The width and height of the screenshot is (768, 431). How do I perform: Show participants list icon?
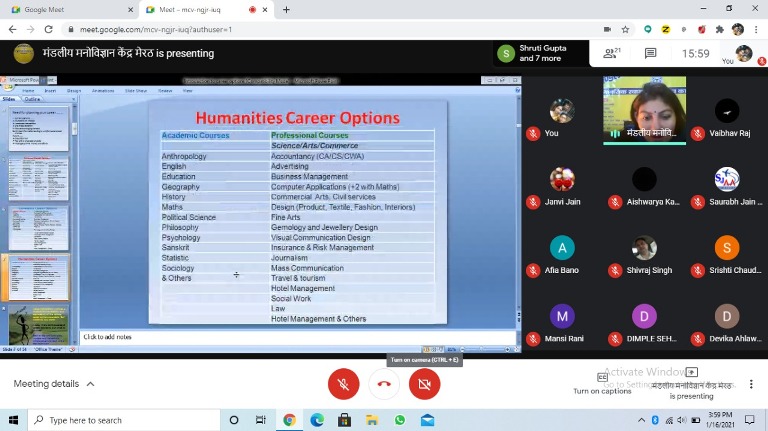click(609, 54)
